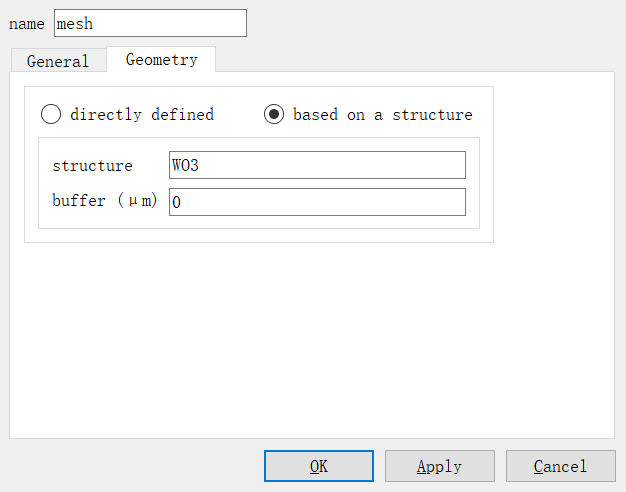Click the empty area of the Geometry panel

(310, 340)
